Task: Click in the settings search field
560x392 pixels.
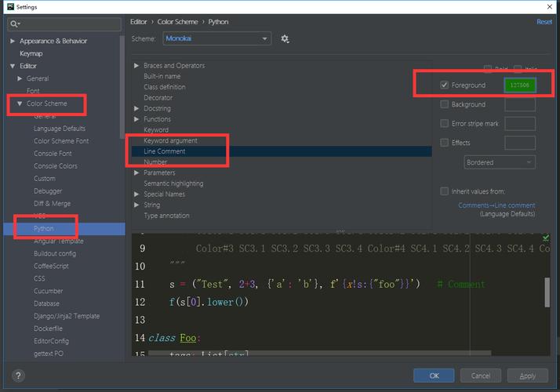Action: [x=64, y=24]
